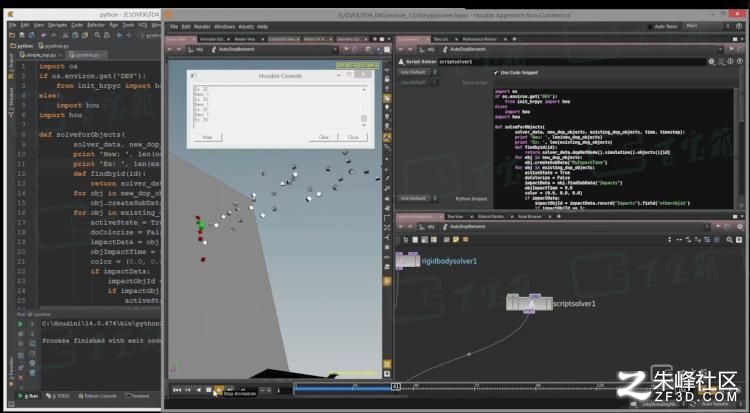Click line 'def solveForObjects(' in PyCharm editor
750x413 pixels.
[82, 135]
